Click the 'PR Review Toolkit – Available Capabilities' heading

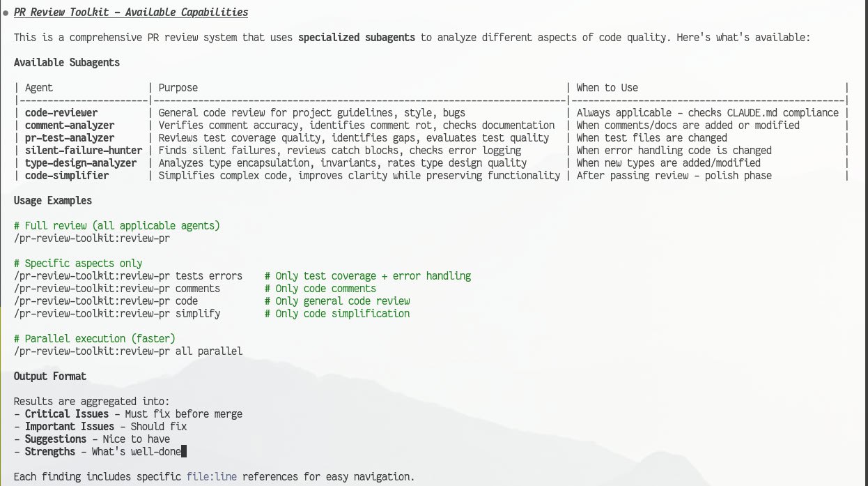[131, 13]
